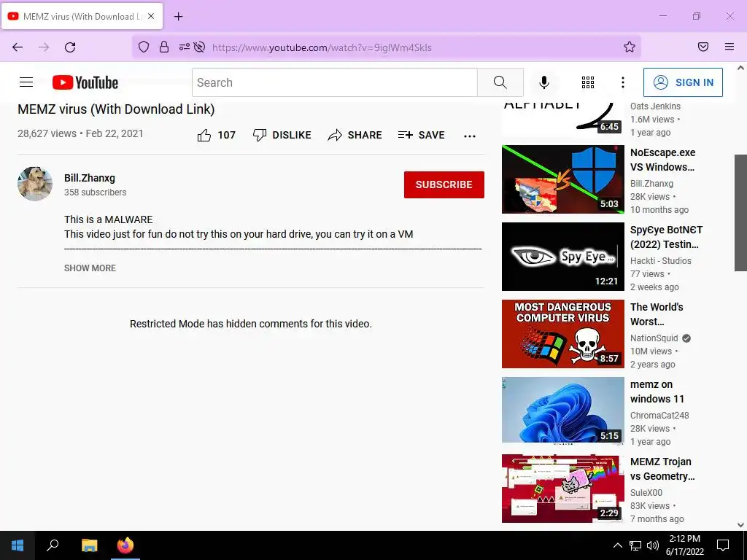The image size is (747, 560).
Task: Open memz on windows 11 title
Action: point(657,392)
